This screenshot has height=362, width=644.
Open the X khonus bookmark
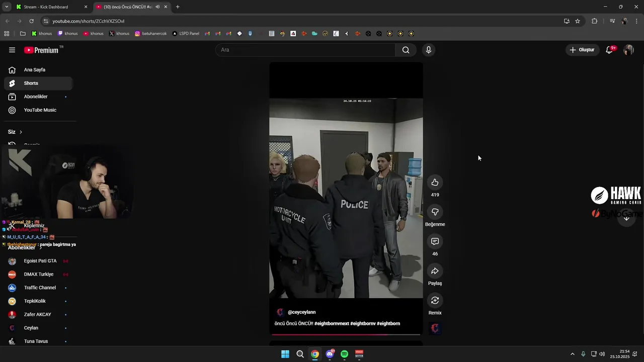(x=119, y=34)
